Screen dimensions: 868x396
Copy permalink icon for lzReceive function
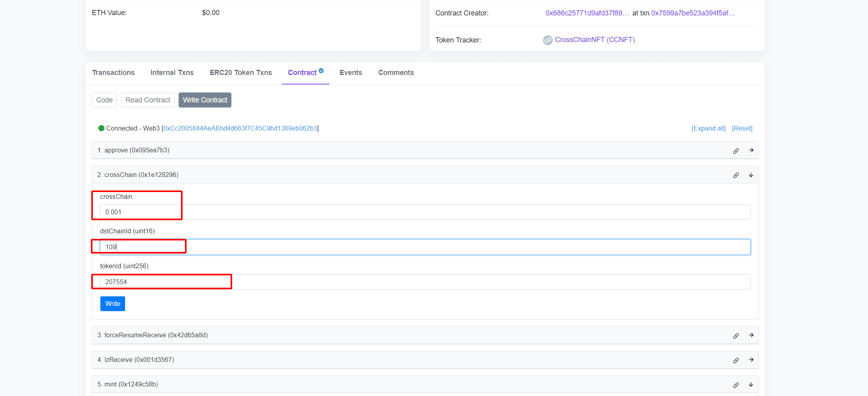736,360
